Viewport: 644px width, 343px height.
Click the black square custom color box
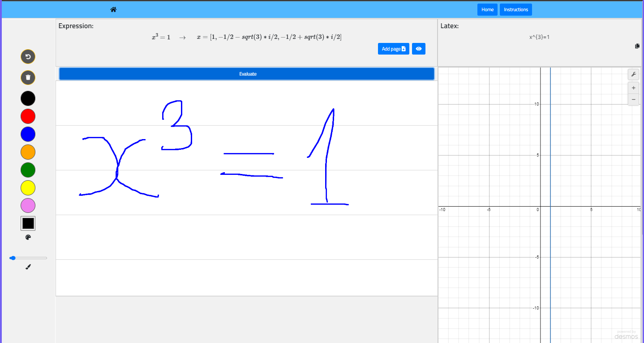(x=28, y=223)
